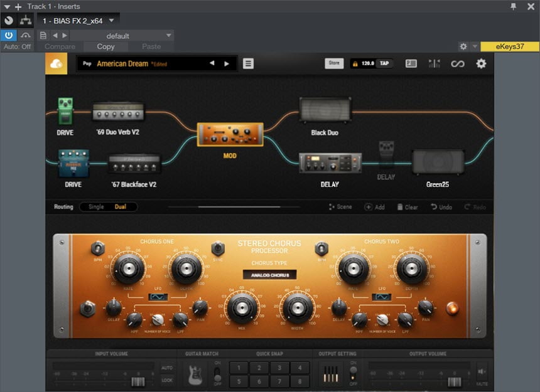This screenshot has height=392, width=540.
Task: Select the Black Duo cabinet
Action: tap(325, 110)
